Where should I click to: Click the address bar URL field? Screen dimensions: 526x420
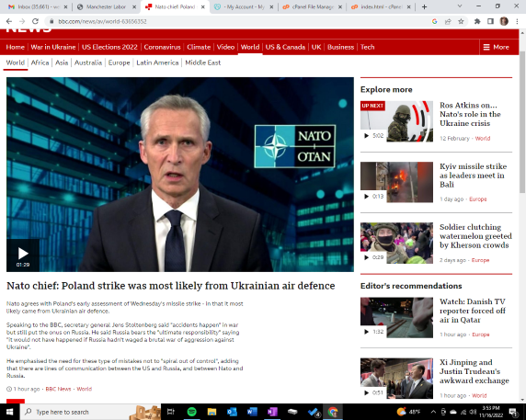click(234, 21)
